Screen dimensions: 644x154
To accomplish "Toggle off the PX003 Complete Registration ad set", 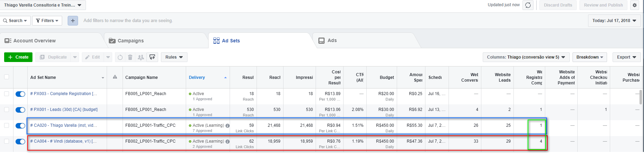I will (x=20, y=94).
